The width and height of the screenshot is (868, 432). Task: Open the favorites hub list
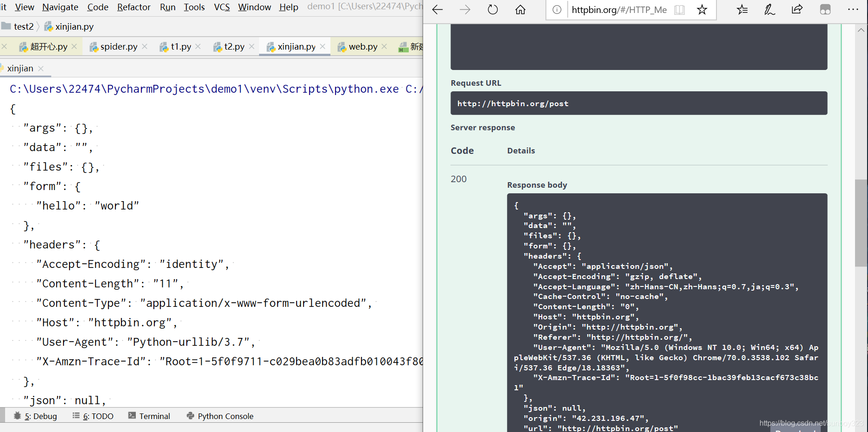click(x=742, y=10)
